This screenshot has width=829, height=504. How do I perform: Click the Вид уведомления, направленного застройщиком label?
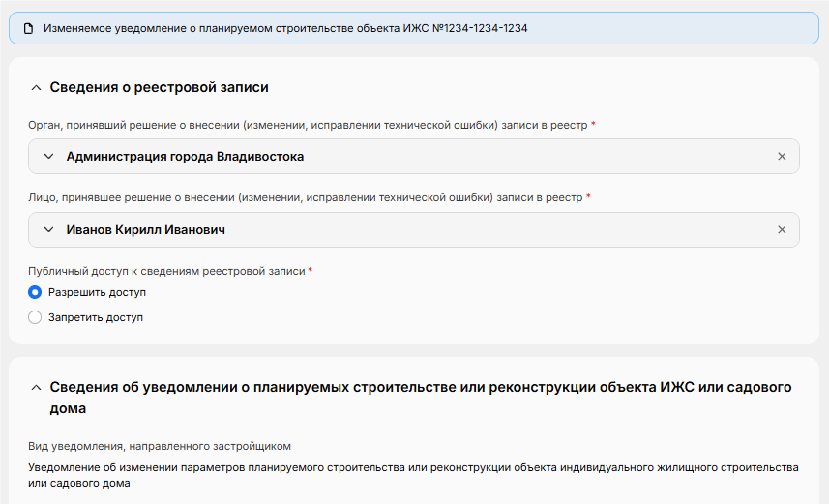(160, 446)
